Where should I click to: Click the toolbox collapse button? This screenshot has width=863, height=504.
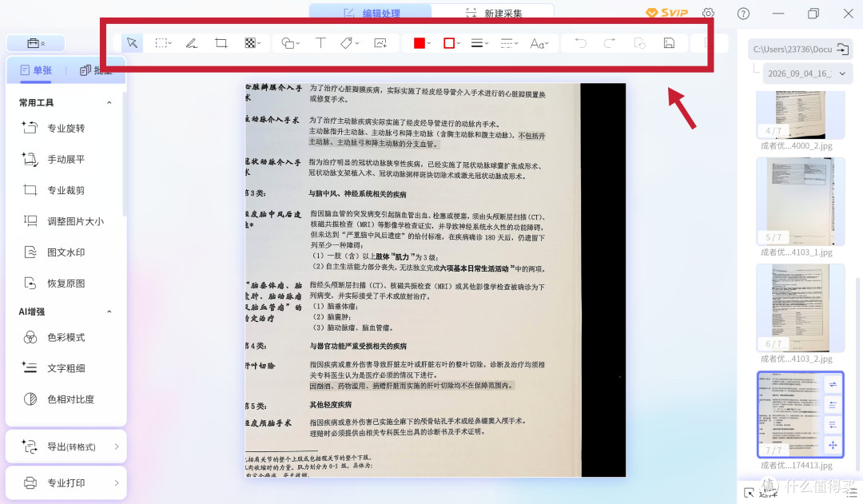pos(36,43)
